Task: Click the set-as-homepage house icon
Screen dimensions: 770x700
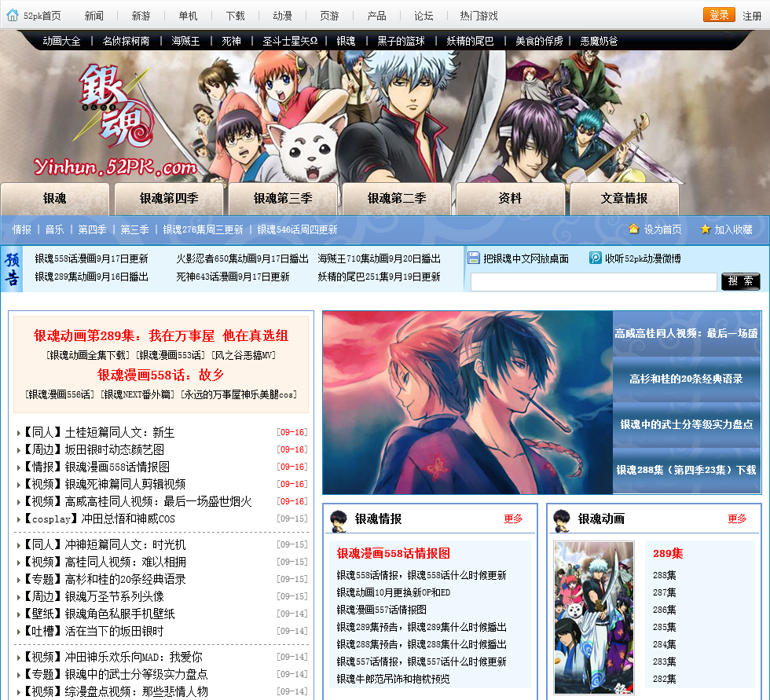Action: tap(633, 229)
